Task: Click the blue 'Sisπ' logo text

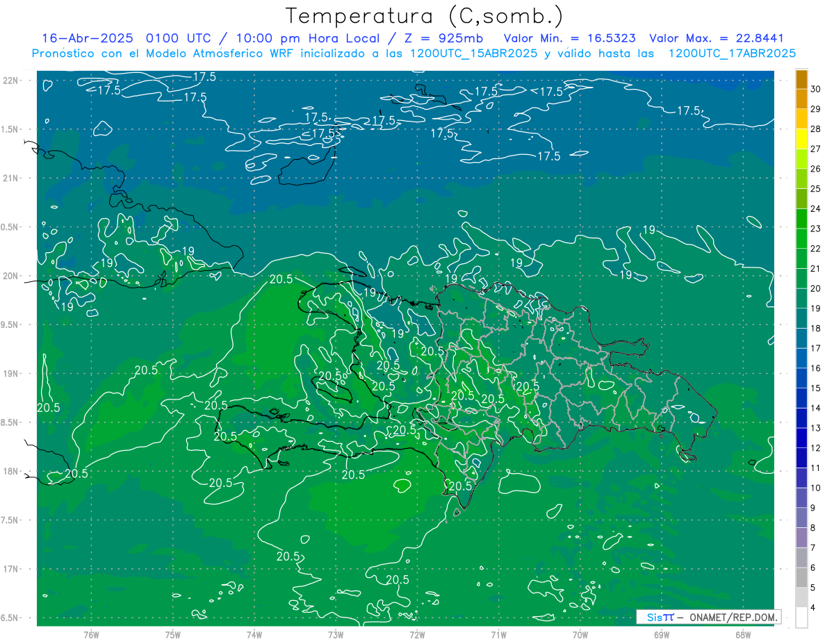Action: click(660, 617)
